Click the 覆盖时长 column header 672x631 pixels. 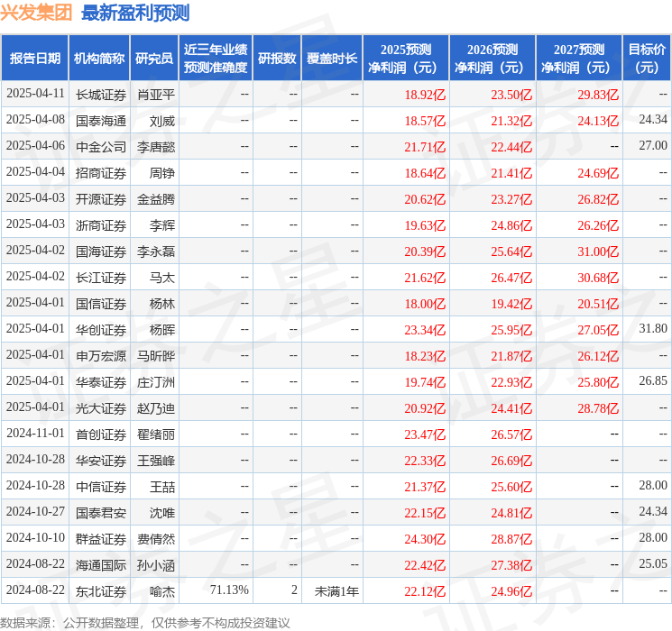pyautogui.click(x=332, y=59)
